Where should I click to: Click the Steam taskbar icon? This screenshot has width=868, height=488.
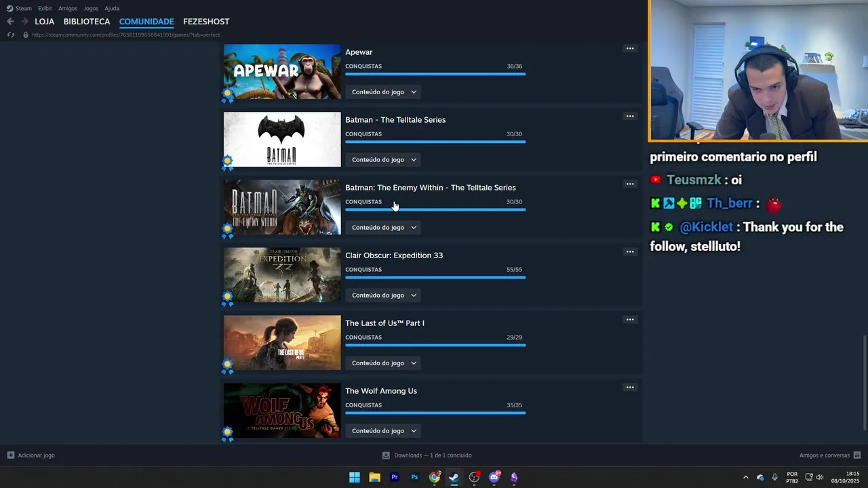coord(454,477)
